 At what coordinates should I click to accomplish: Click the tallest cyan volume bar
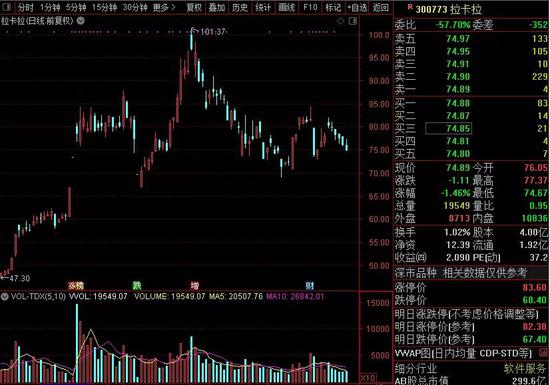click(x=77, y=343)
